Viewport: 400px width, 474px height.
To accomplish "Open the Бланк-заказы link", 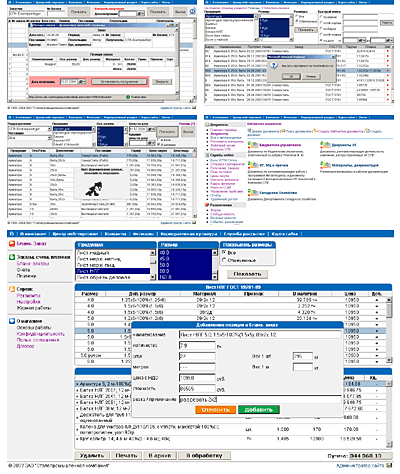I will point(33,264).
